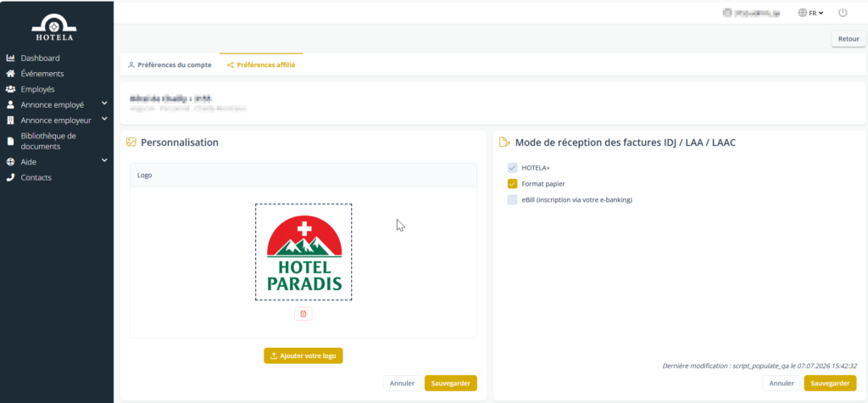The image size is (868, 403).
Task: Click the globe language icon in header
Action: [802, 13]
